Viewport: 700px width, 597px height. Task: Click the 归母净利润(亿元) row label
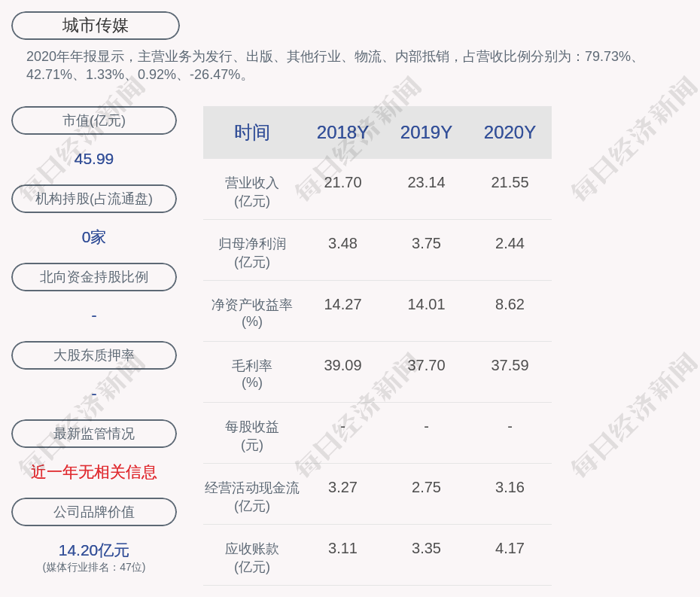pos(252,253)
